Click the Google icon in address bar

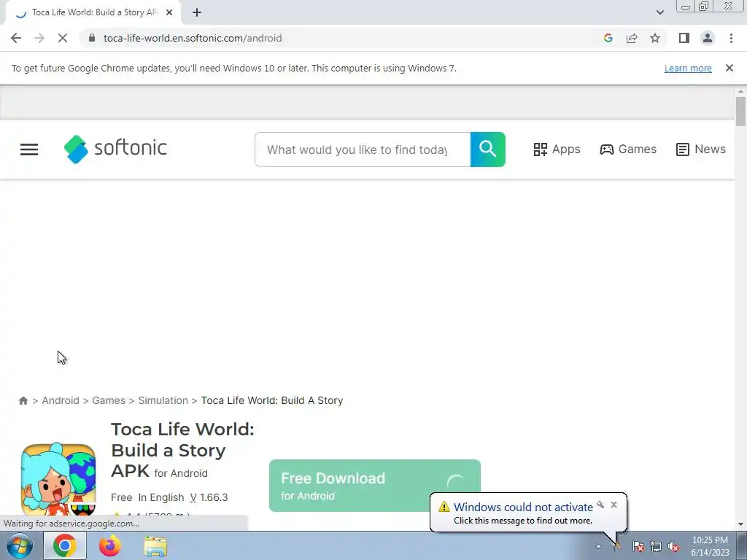point(608,38)
